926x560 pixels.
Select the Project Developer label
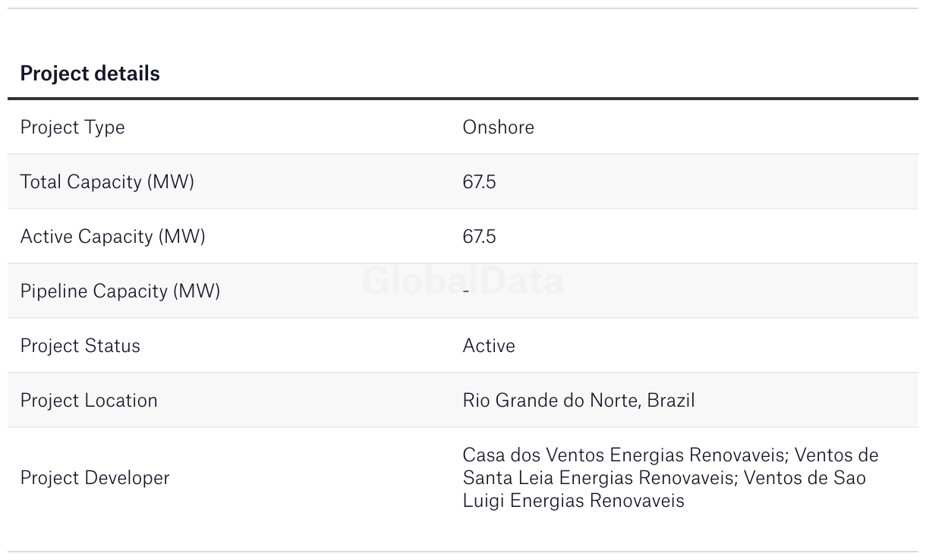coord(95,478)
